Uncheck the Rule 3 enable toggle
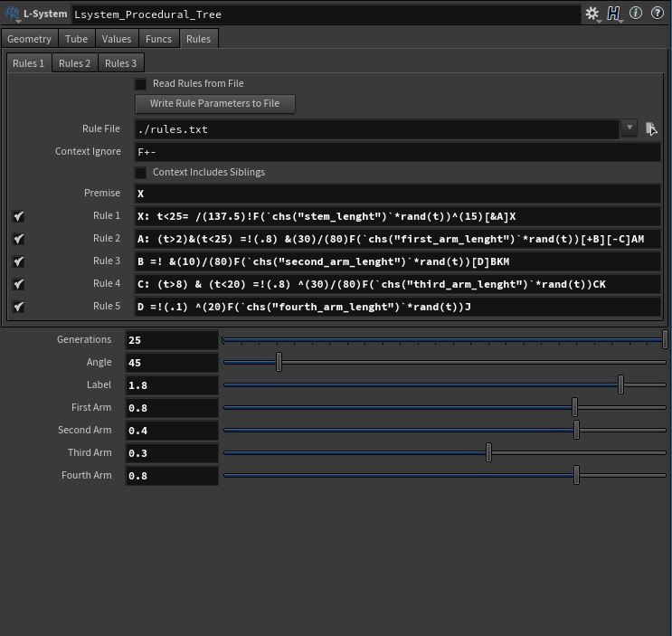 coord(18,261)
